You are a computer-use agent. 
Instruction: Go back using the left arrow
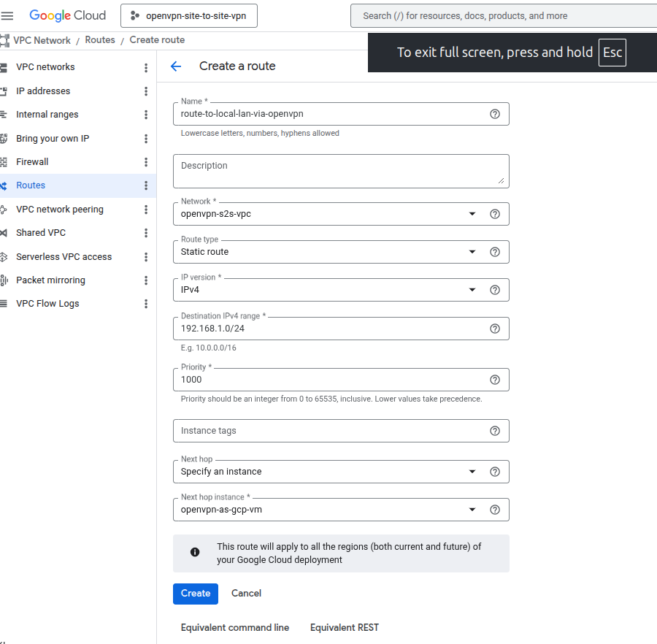coord(176,66)
